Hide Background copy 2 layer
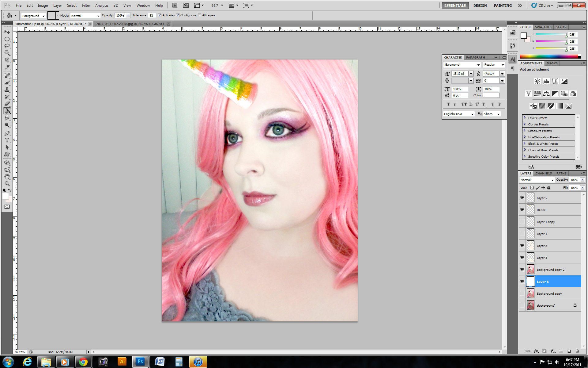The image size is (588, 368). [x=522, y=269]
